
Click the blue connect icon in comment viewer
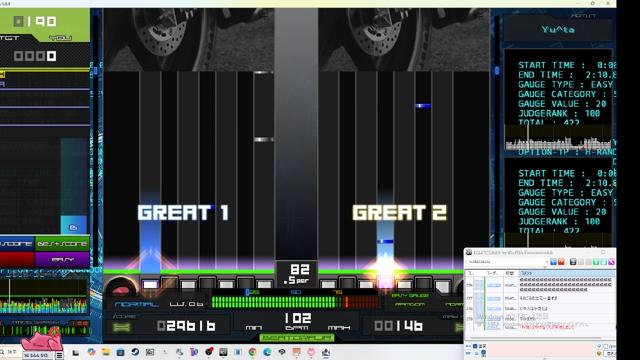tap(553, 262)
